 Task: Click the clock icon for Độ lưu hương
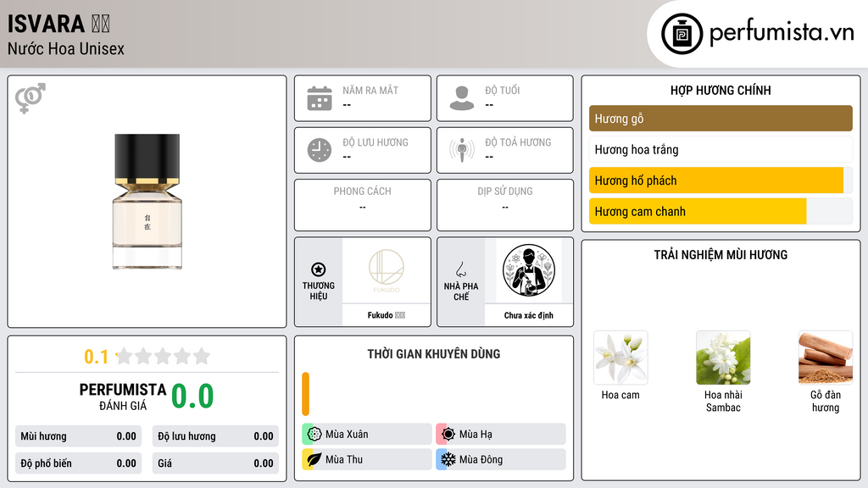click(x=320, y=150)
